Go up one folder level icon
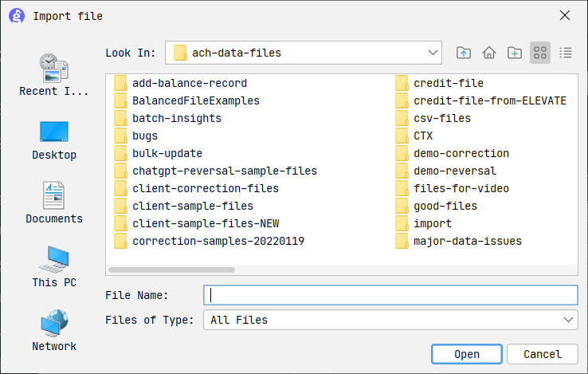This screenshot has width=588, height=374. [x=464, y=53]
